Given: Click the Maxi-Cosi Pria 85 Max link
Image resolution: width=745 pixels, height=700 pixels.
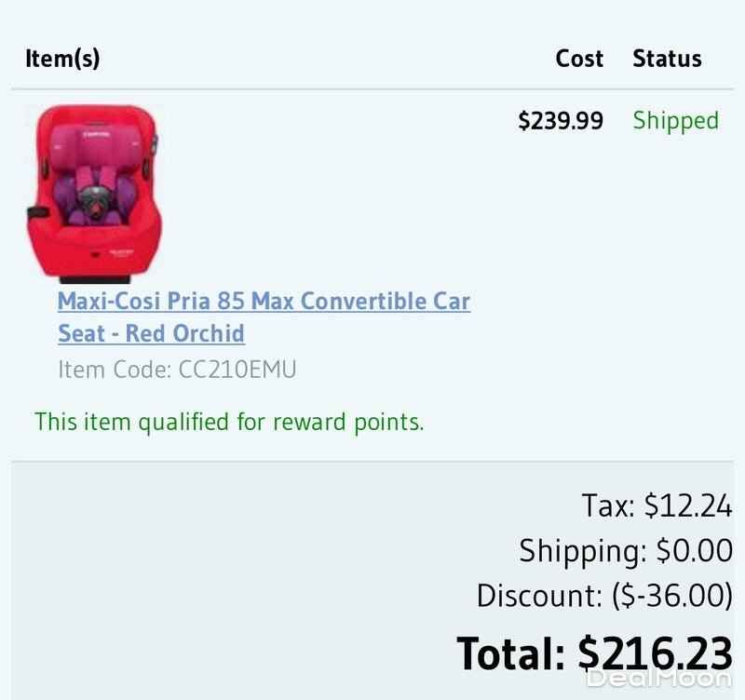Looking at the screenshot, I should coord(264,303).
